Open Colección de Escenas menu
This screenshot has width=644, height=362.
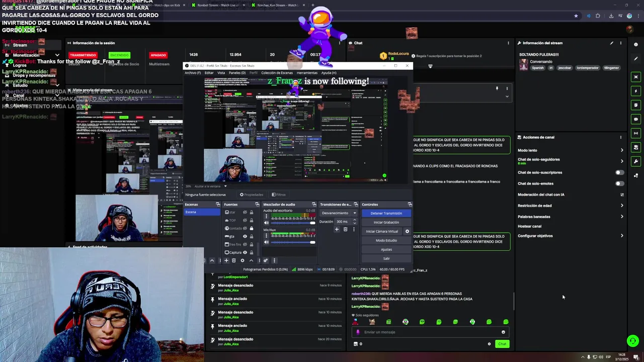coord(277,73)
